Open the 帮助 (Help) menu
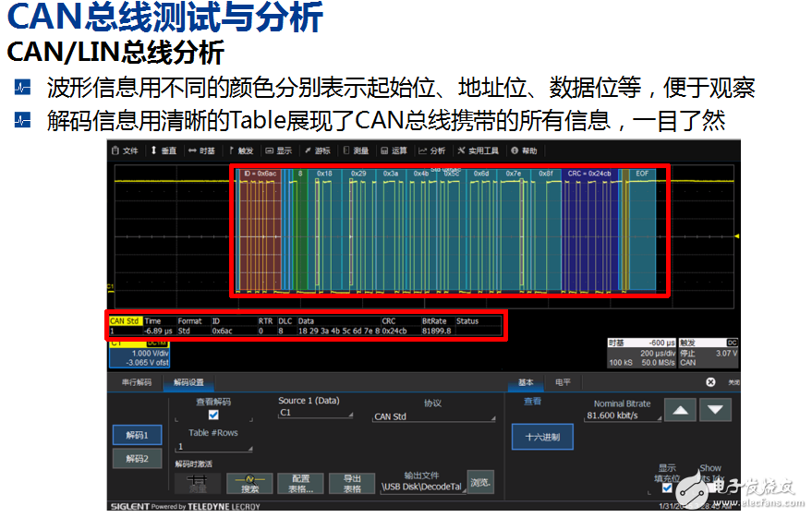This screenshot has height=518, width=812. coord(524,151)
